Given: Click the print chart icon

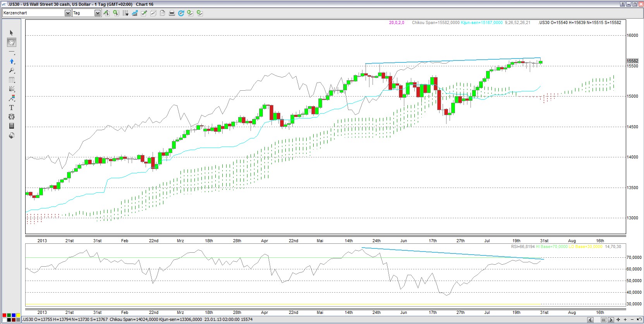Looking at the screenshot, I should tap(172, 13).
